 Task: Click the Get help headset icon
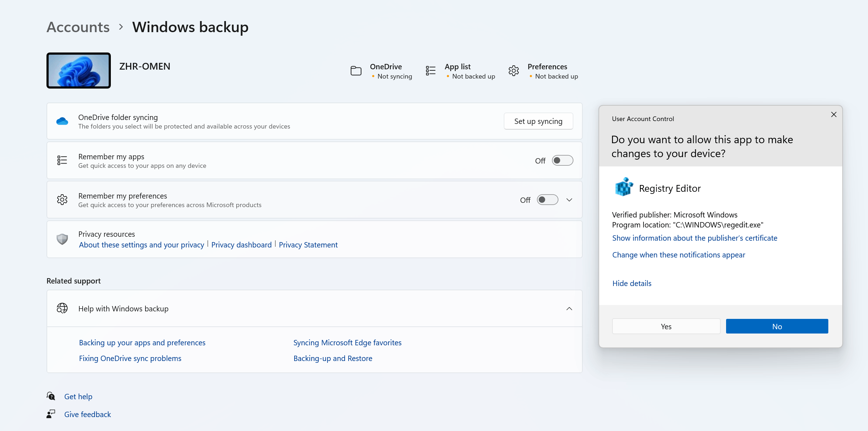pyautogui.click(x=51, y=396)
